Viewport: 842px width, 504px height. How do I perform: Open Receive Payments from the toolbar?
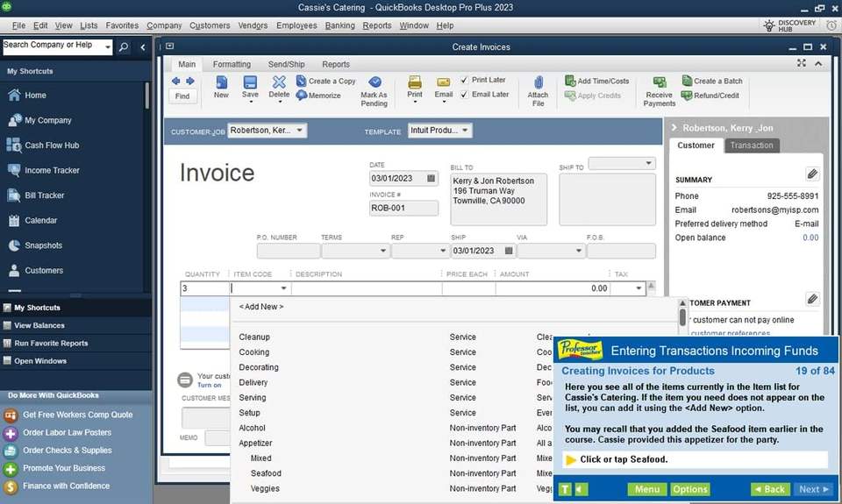click(659, 83)
